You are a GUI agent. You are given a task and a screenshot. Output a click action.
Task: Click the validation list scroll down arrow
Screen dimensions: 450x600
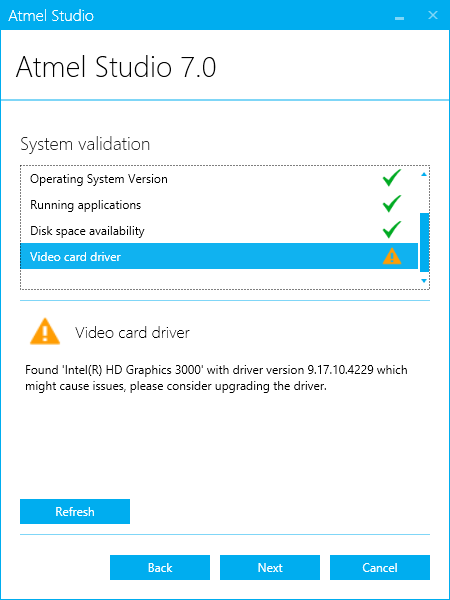click(x=424, y=281)
